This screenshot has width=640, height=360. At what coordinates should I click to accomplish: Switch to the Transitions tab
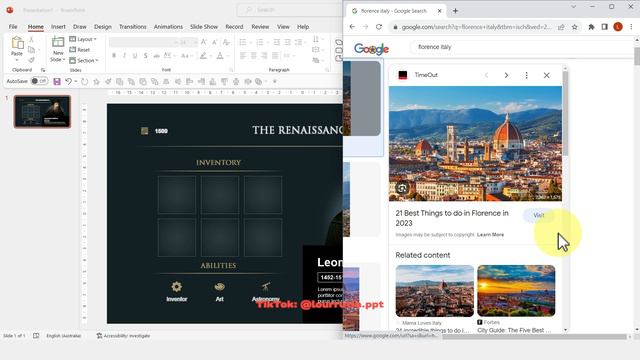pyautogui.click(x=133, y=27)
